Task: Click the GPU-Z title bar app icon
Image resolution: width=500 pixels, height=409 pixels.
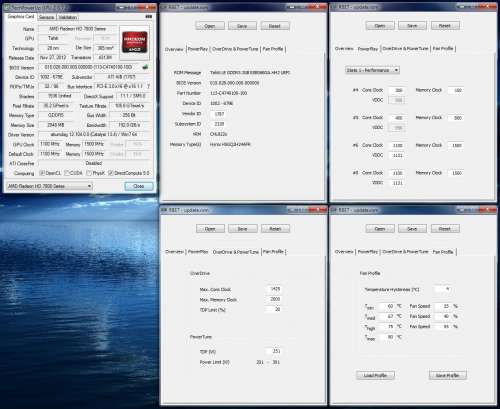Action: (8, 7)
